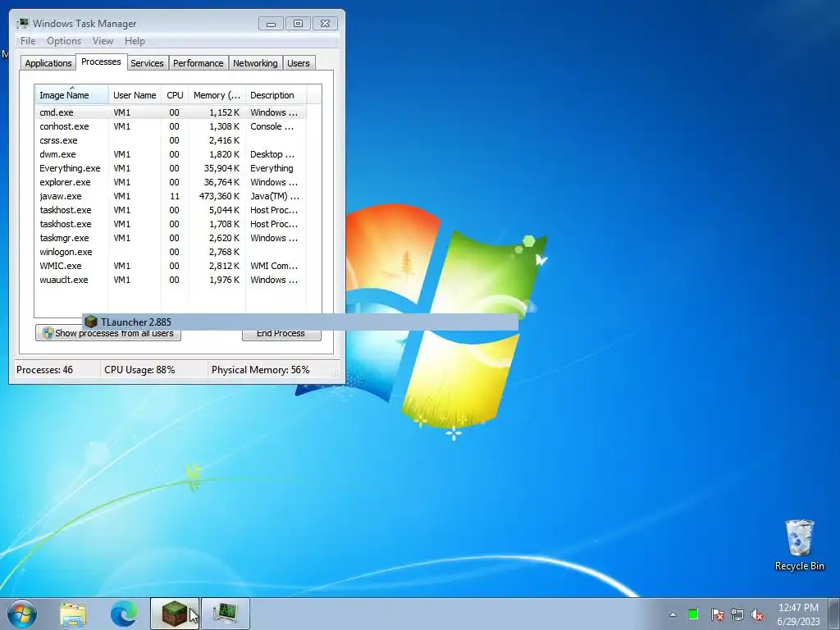Screen dimensions: 840x630
Task: Click the Task Manager taskbar icon
Action: 225,614
